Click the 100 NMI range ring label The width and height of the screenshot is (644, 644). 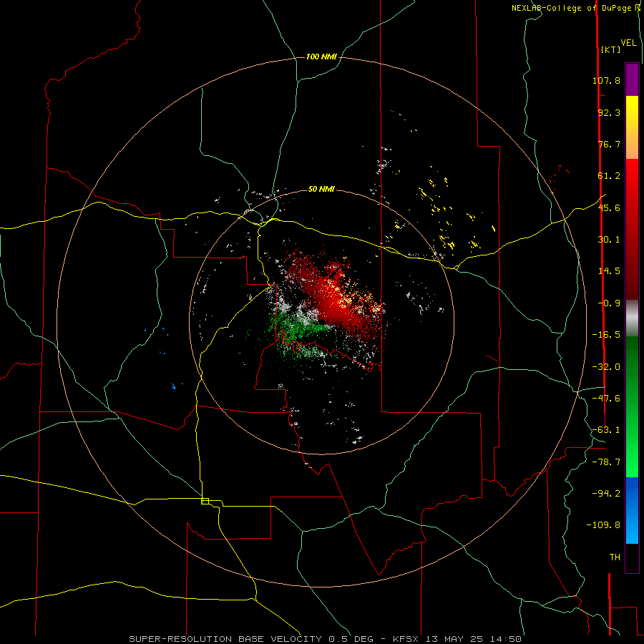pos(321,57)
